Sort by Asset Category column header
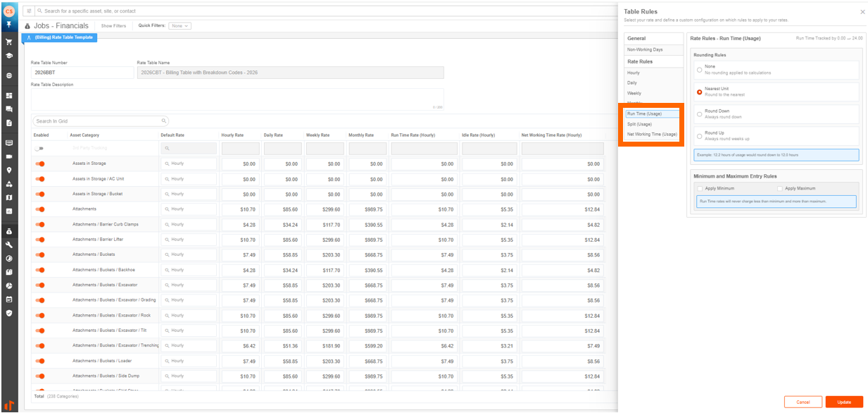 click(84, 135)
